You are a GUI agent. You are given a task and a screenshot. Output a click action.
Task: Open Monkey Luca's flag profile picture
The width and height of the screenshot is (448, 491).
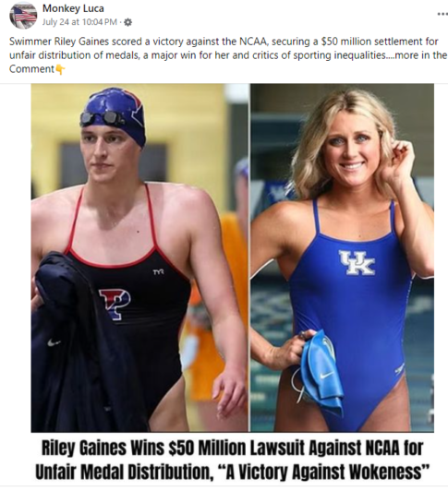tap(23, 16)
